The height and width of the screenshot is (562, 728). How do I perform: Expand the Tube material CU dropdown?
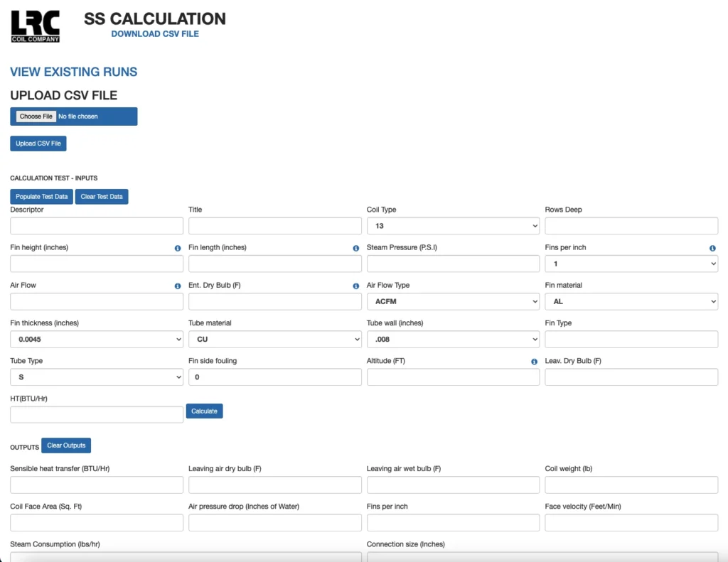274,340
